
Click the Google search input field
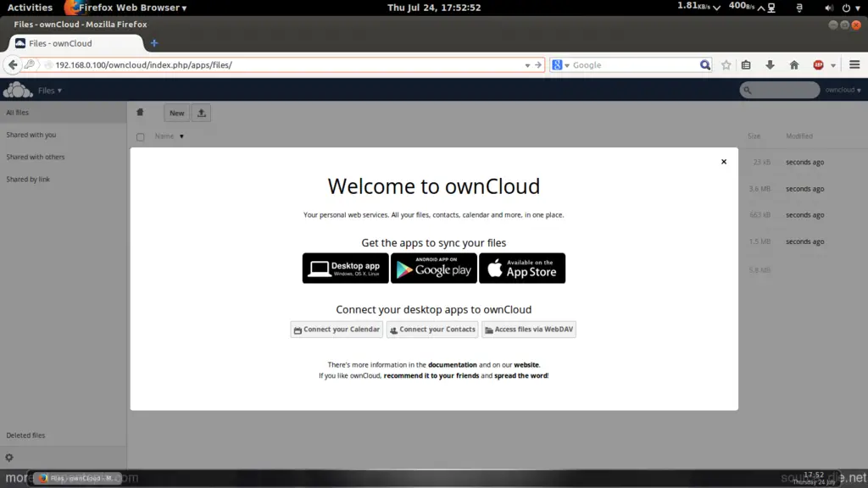tap(632, 65)
